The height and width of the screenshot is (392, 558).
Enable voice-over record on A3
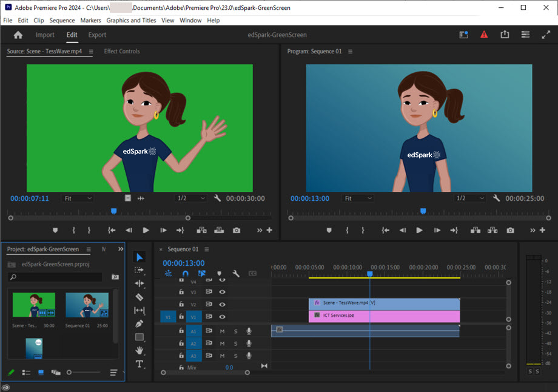pos(249,356)
